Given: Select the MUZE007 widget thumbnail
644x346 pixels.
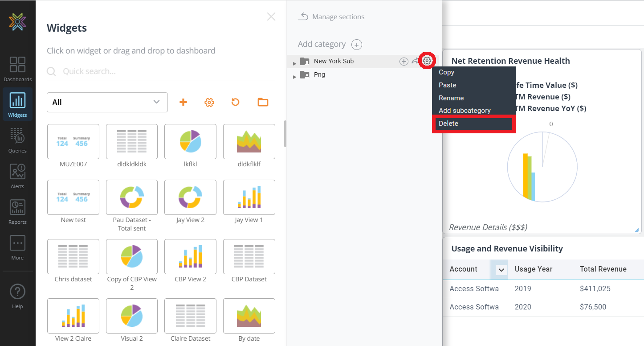Looking at the screenshot, I should (x=73, y=142).
